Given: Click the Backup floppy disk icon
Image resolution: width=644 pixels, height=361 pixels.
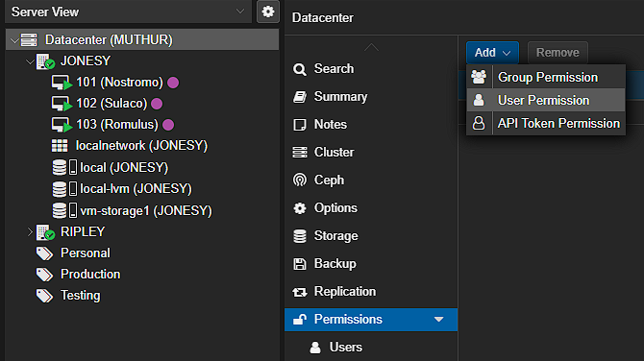Looking at the screenshot, I should 299,264.
